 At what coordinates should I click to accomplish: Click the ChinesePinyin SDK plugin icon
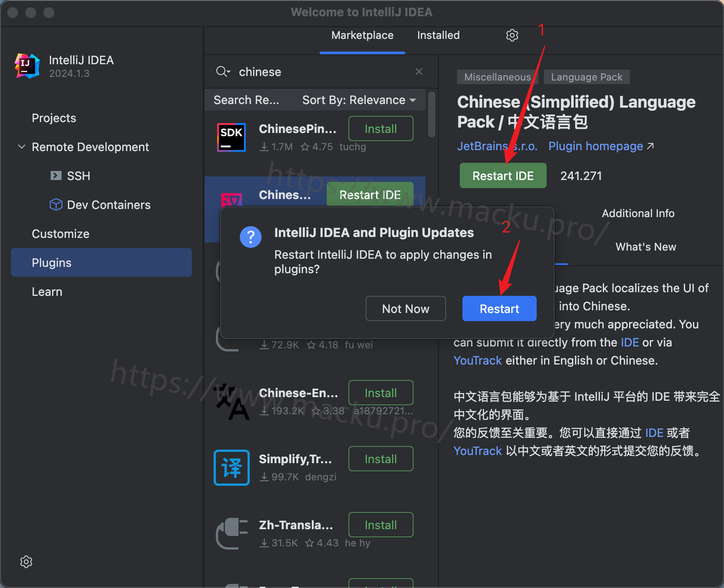231,137
